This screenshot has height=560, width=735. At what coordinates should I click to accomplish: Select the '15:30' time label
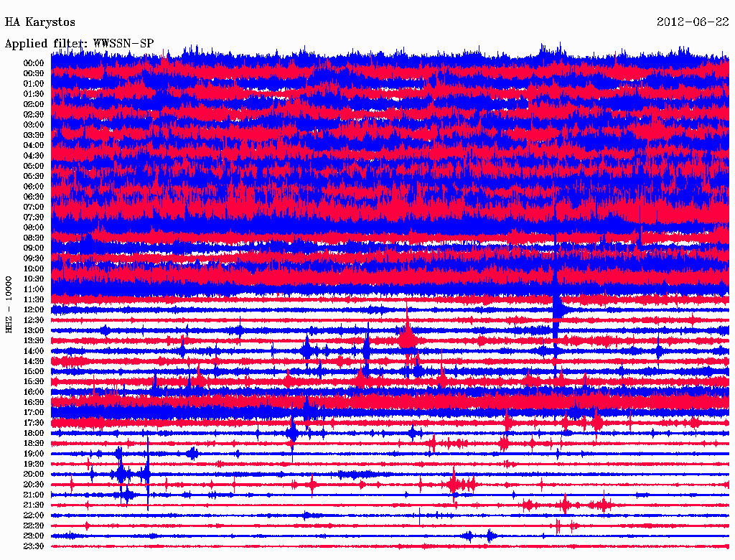(x=34, y=382)
